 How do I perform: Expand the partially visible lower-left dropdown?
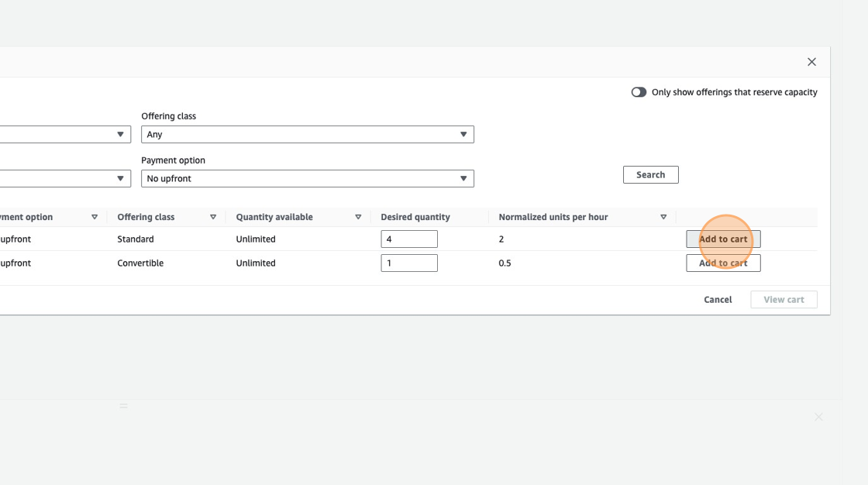[65, 178]
